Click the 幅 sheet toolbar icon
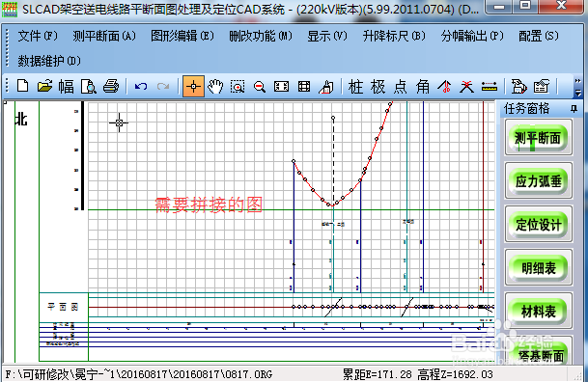Viewport: 588px width, 382px height. 66,87
